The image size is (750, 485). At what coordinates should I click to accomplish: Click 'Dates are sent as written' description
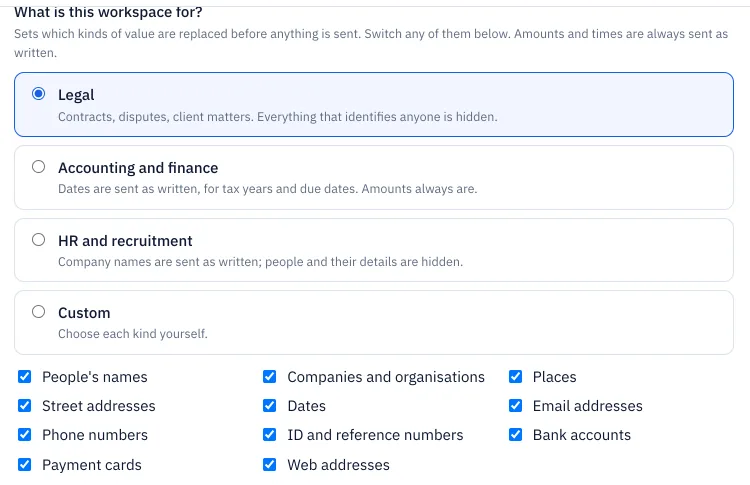click(x=268, y=189)
